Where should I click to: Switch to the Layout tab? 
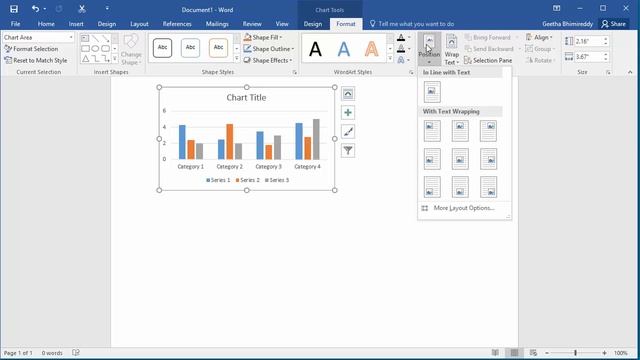139,24
